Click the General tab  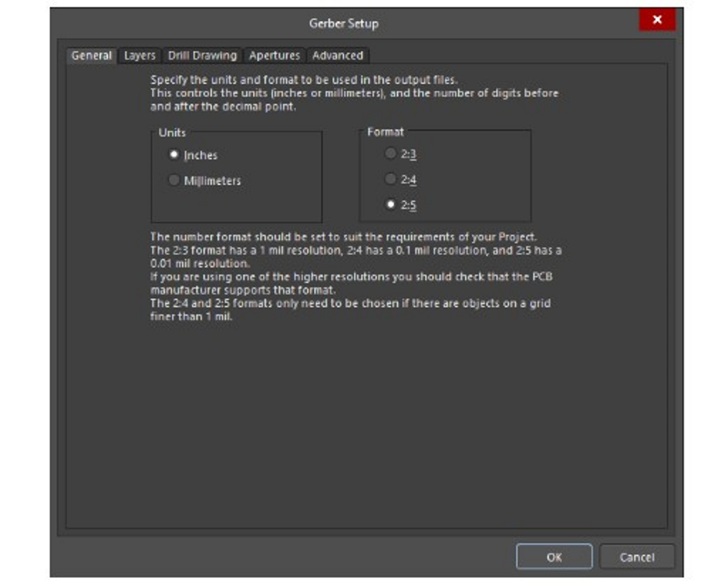point(92,56)
